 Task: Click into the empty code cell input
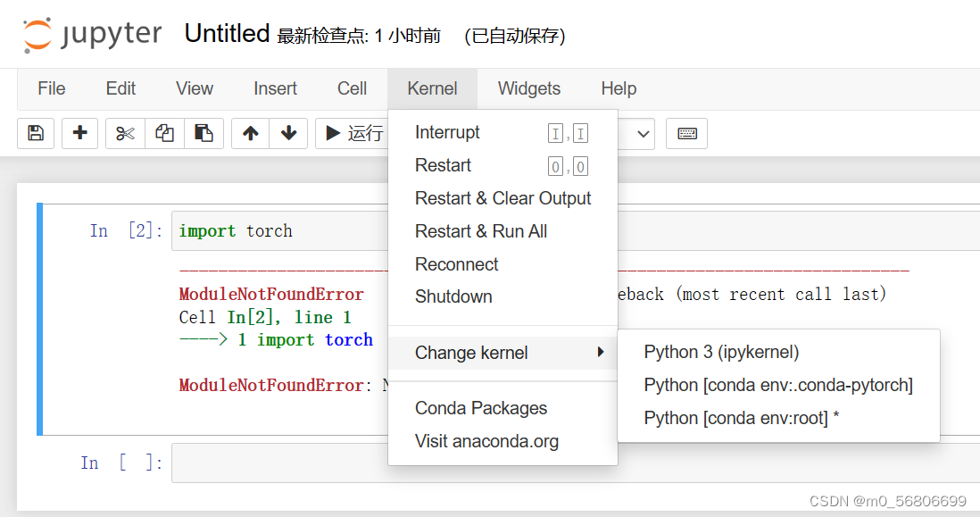click(x=571, y=463)
